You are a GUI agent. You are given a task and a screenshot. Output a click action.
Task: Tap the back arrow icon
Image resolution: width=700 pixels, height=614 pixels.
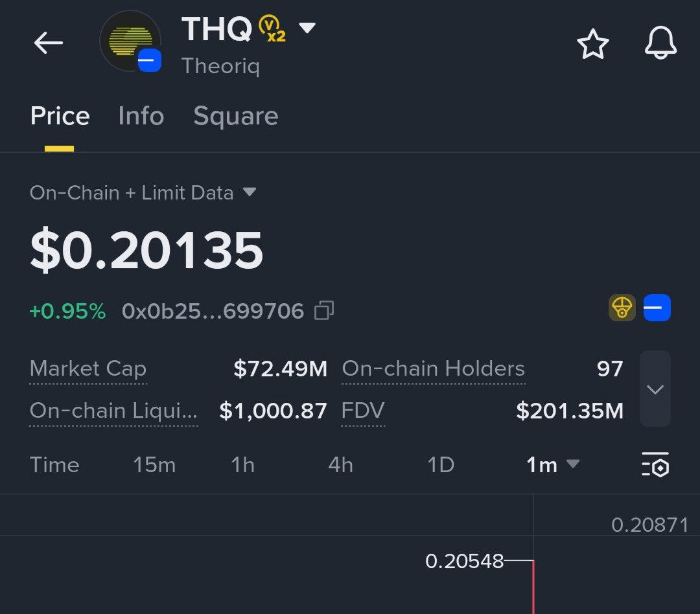[x=49, y=43]
